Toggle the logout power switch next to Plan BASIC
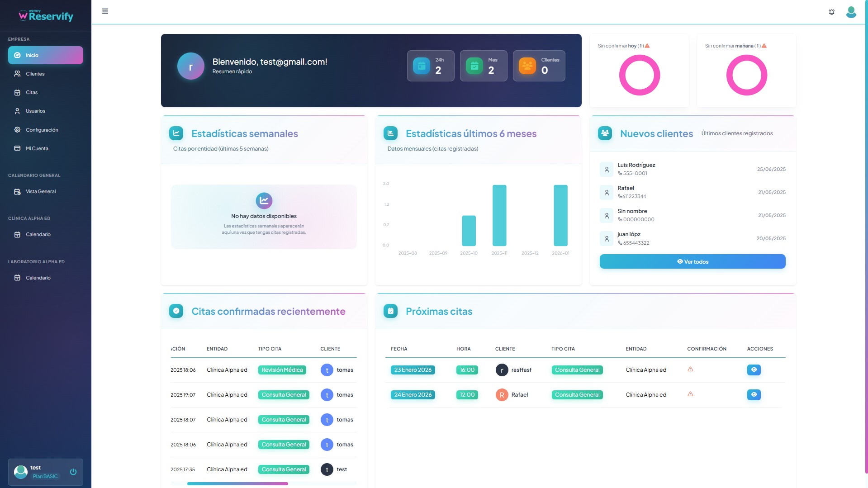This screenshot has width=868, height=488. click(x=73, y=472)
